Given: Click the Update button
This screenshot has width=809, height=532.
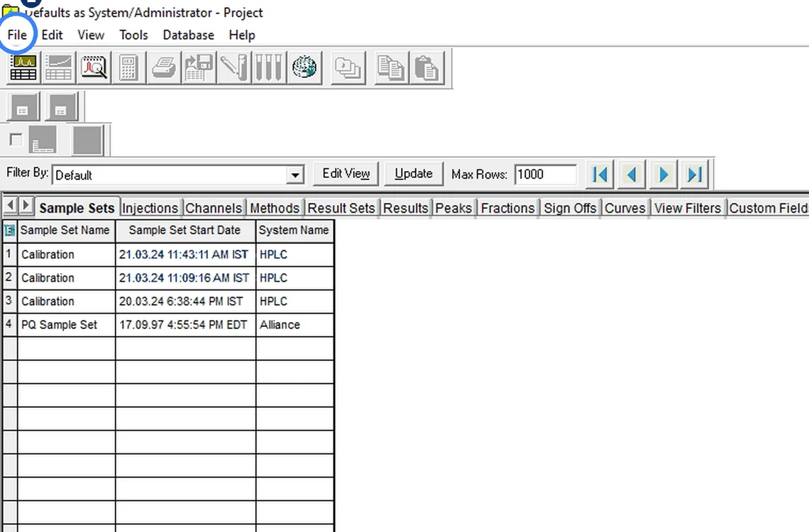Looking at the screenshot, I should click(414, 174).
